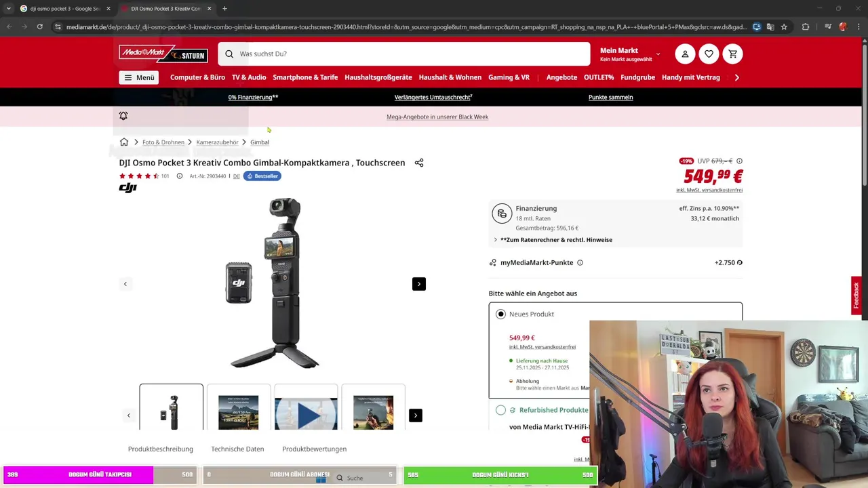Screen dimensions: 868x488
Task: Select the Neues Produkt offer option
Action: (500, 314)
